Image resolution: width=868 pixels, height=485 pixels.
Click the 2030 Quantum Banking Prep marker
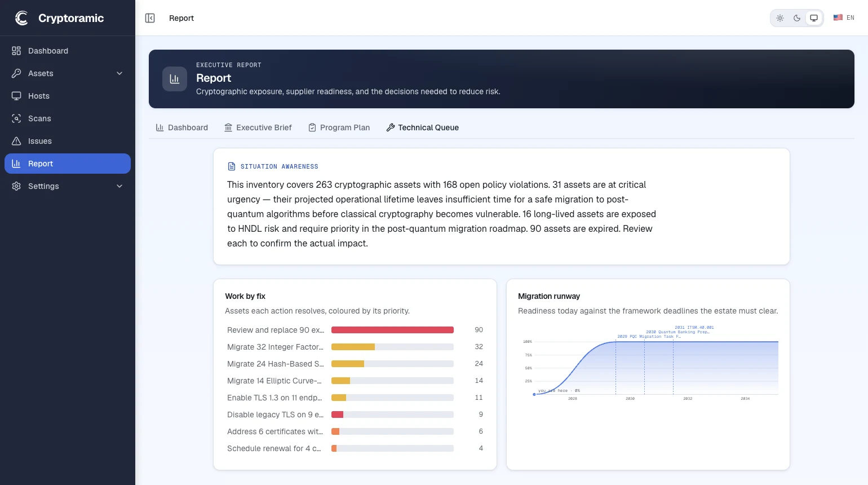point(677,332)
